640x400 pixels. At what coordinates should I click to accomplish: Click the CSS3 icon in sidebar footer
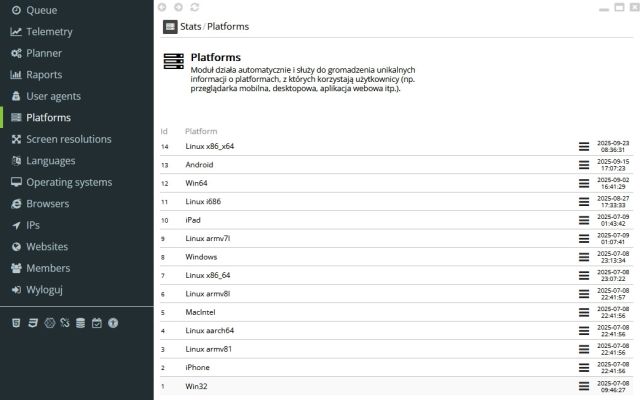coord(32,323)
